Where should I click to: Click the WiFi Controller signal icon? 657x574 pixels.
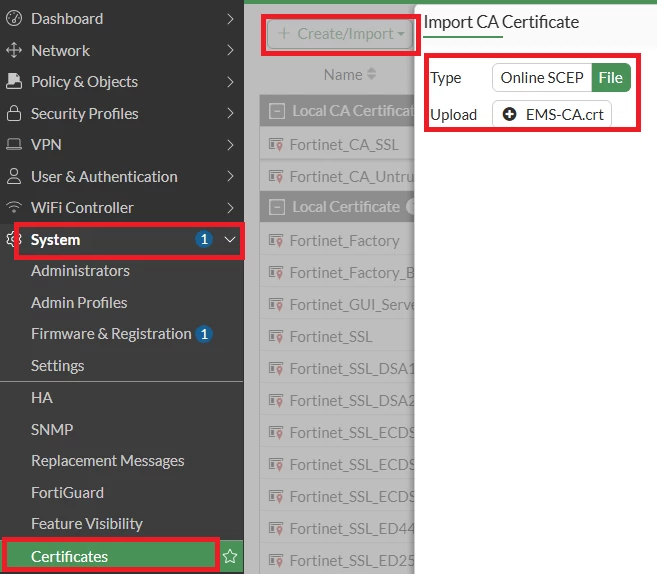[14, 207]
